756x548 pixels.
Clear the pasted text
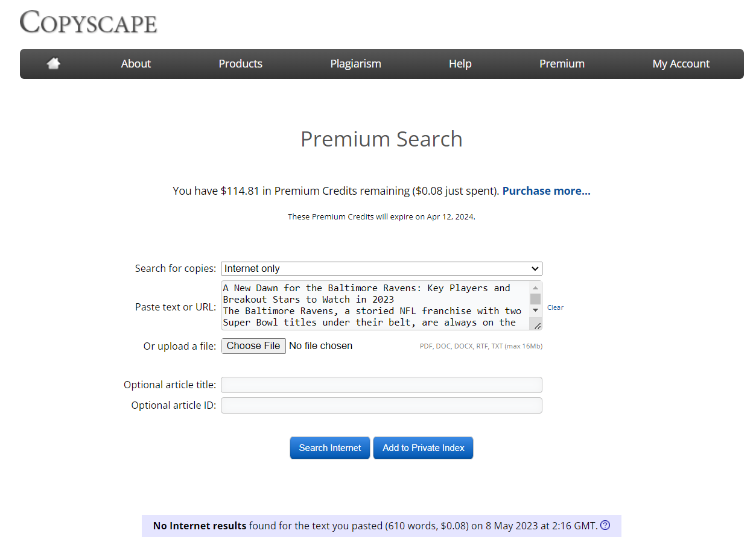coord(555,307)
